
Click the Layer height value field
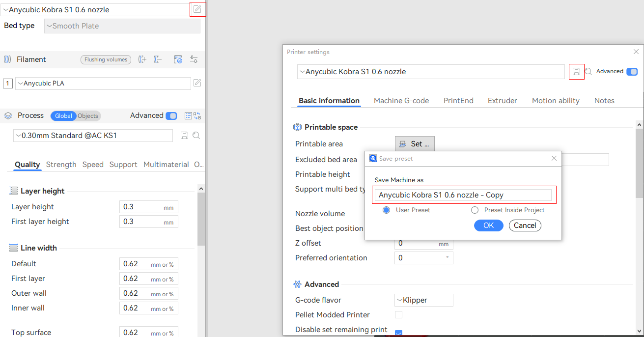149,207
